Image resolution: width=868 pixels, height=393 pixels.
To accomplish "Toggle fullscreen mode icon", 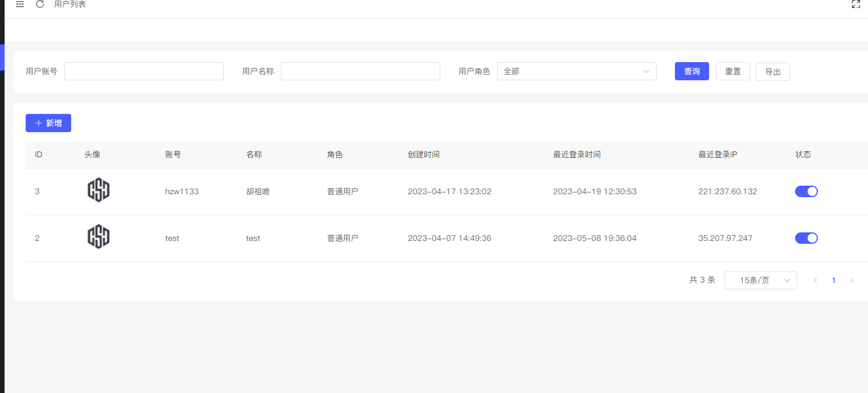I will pyautogui.click(x=855, y=5).
